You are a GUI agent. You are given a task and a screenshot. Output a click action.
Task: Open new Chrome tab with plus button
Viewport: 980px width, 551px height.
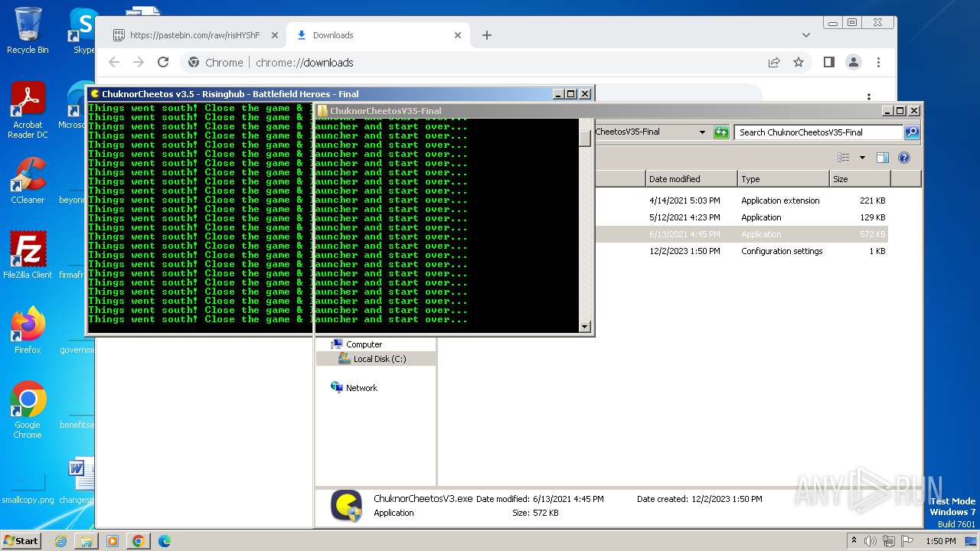487,35
